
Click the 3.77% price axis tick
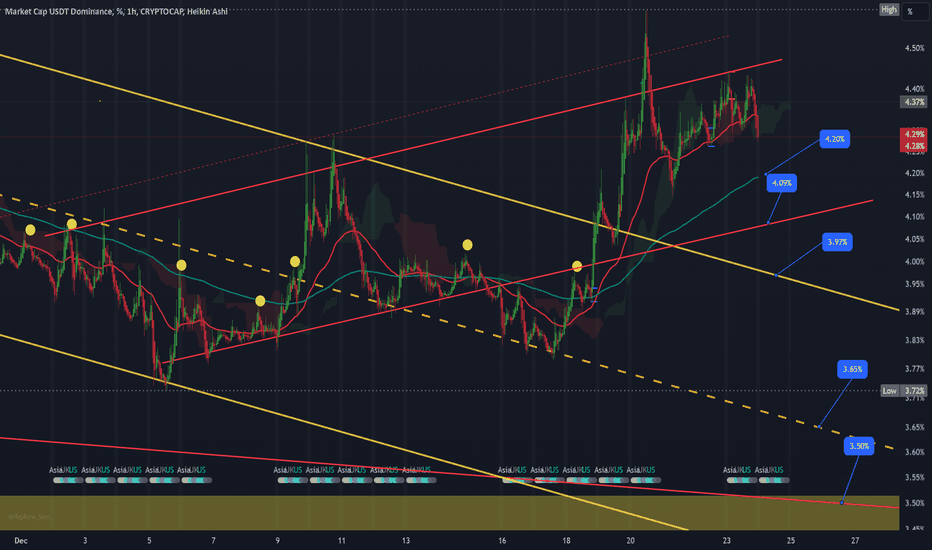point(914,369)
